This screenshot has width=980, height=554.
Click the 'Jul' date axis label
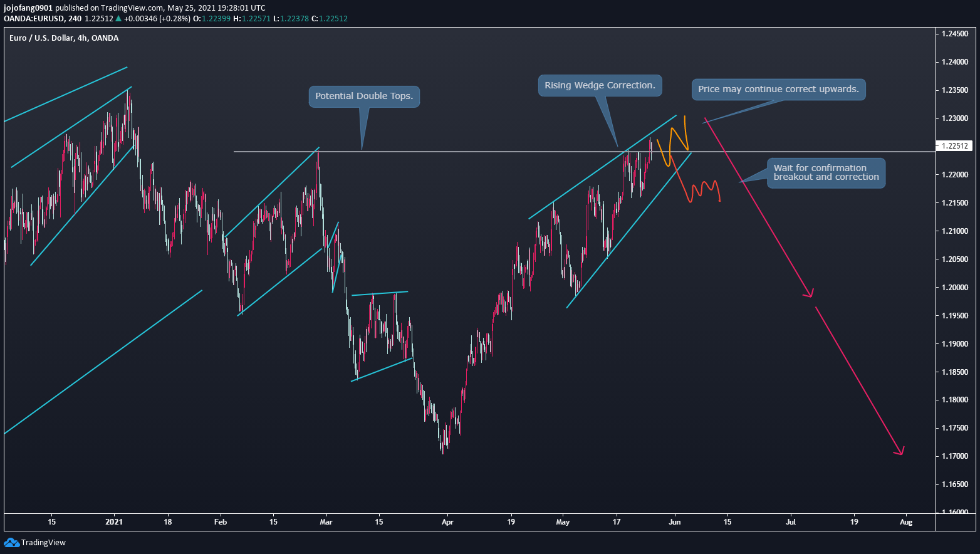click(791, 521)
